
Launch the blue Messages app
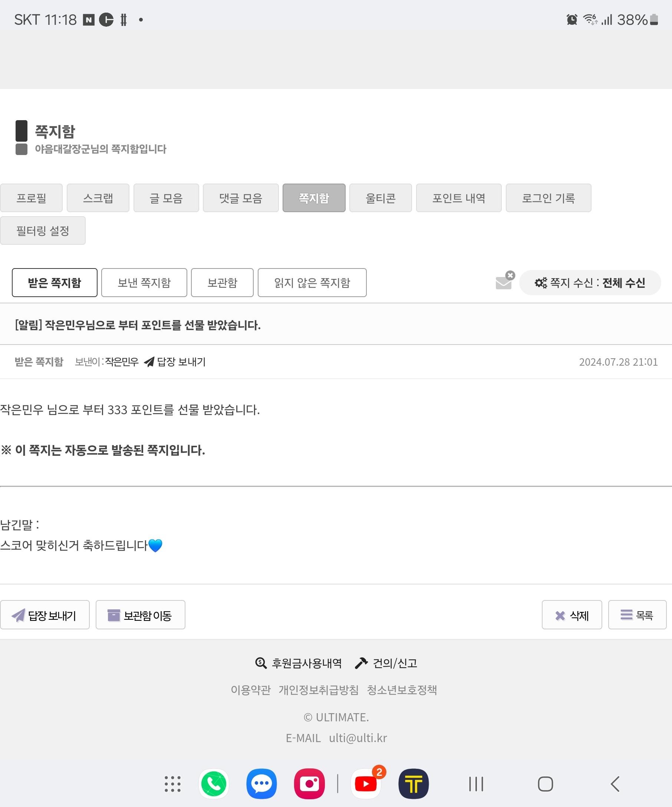(x=261, y=784)
